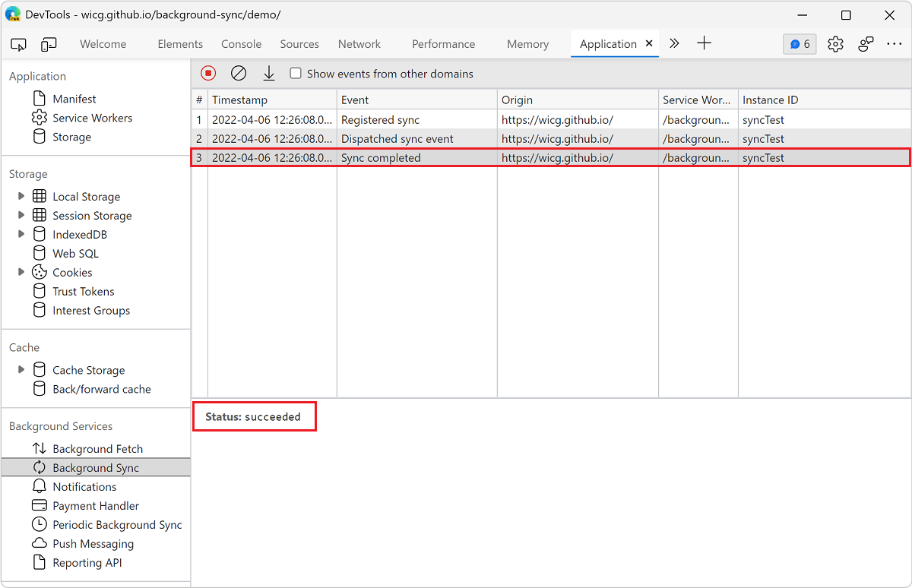The height and width of the screenshot is (588, 912).
Task: Enable Show events from other domains
Action: pos(295,74)
